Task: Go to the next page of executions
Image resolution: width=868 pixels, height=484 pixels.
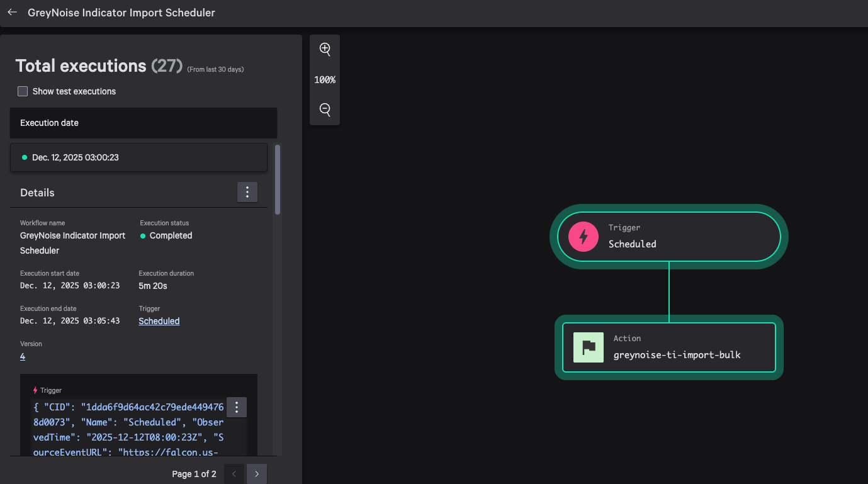Action: [x=257, y=474]
